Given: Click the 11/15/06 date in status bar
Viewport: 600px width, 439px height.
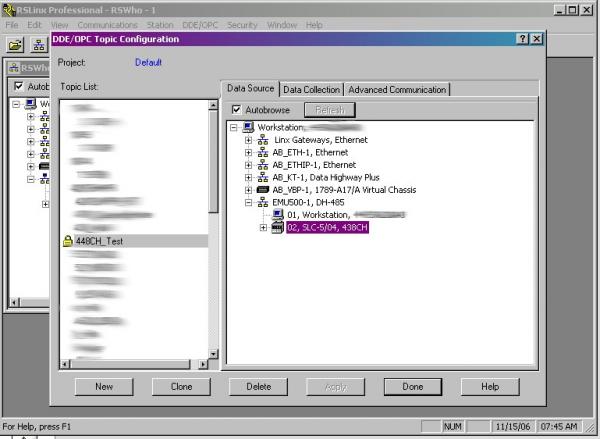Looking at the screenshot, I should pyautogui.click(x=513, y=426).
